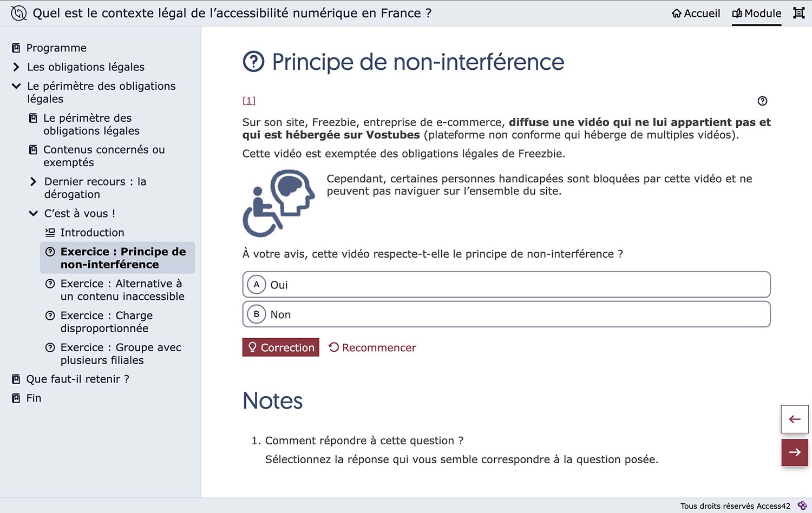812x513 pixels.
Task: Go to next page with right arrow
Action: 795,452
